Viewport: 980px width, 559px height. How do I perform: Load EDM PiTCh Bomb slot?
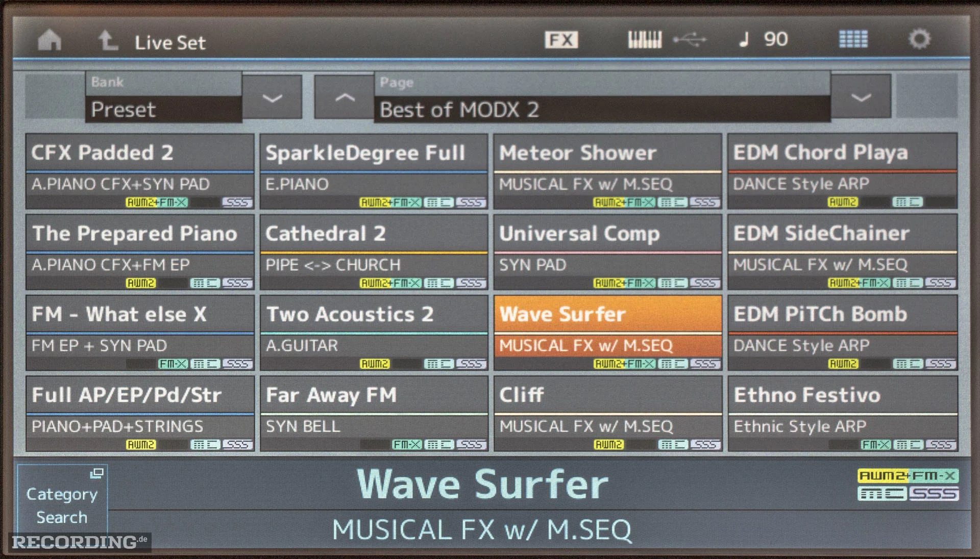click(842, 333)
